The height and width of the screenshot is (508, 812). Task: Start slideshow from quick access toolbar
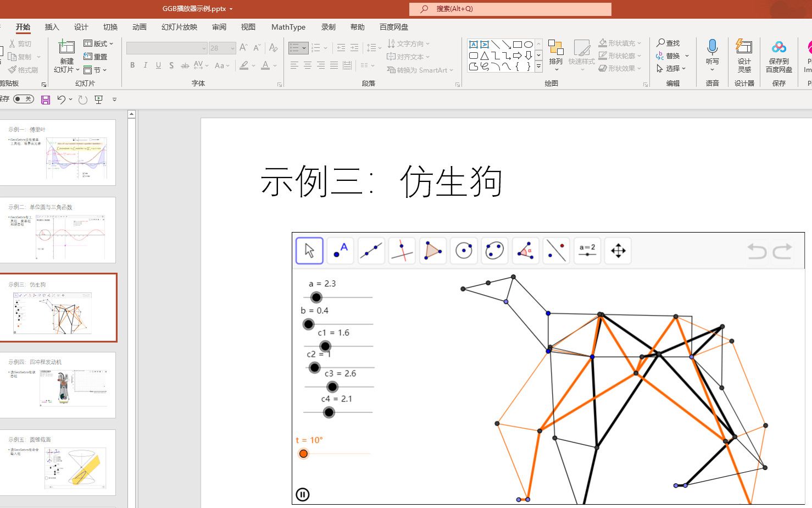click(x=99, y=100)
